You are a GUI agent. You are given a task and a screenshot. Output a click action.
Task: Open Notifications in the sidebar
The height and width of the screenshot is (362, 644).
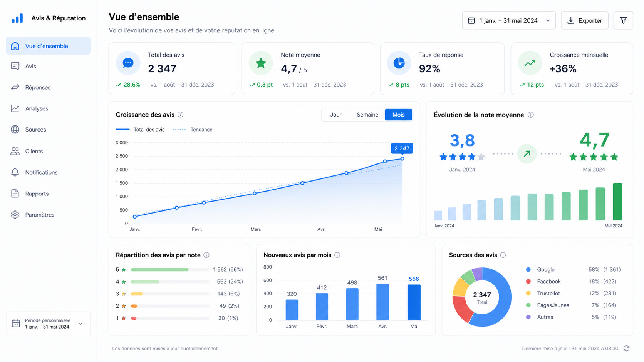click(48, 172)
